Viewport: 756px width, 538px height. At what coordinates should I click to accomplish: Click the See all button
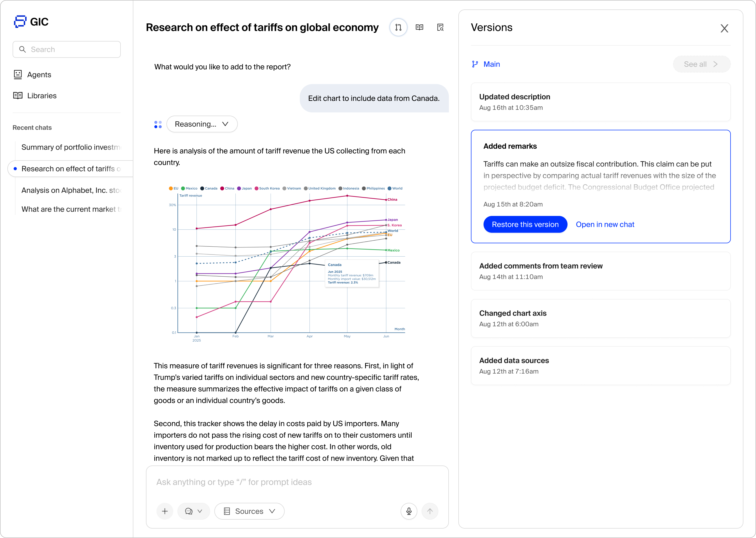[701, 64]
